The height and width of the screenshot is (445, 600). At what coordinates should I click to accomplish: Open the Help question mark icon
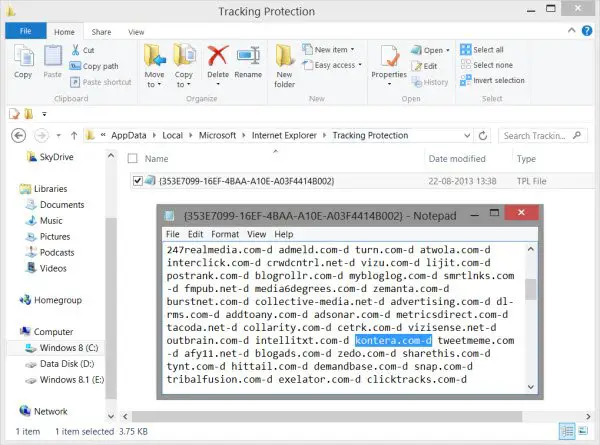587,31
